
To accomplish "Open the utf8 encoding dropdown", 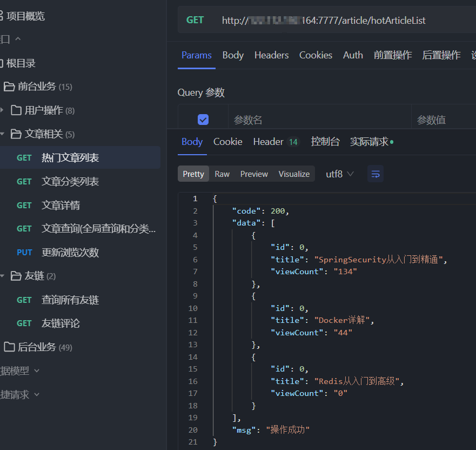I will [340, 174].
